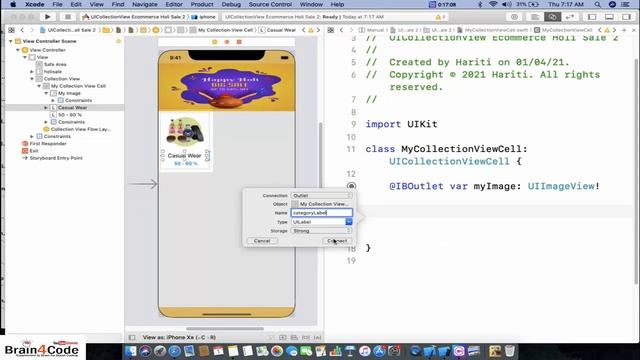The width and height of the screenshot is (640, 360).
Task: Click the view controller icon above canvas
Action: pos(215,42)
